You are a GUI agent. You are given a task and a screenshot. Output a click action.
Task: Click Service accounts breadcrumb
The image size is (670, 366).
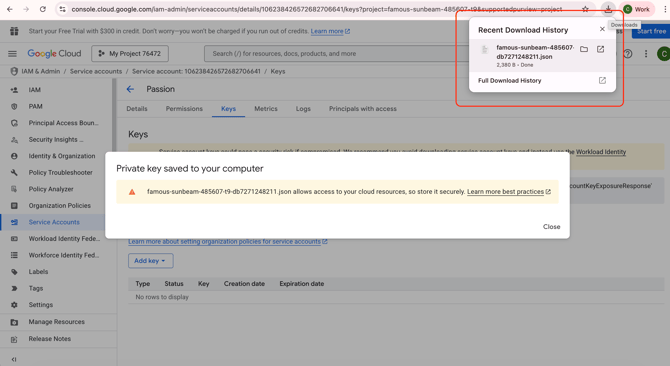click(x=96, y=71)
